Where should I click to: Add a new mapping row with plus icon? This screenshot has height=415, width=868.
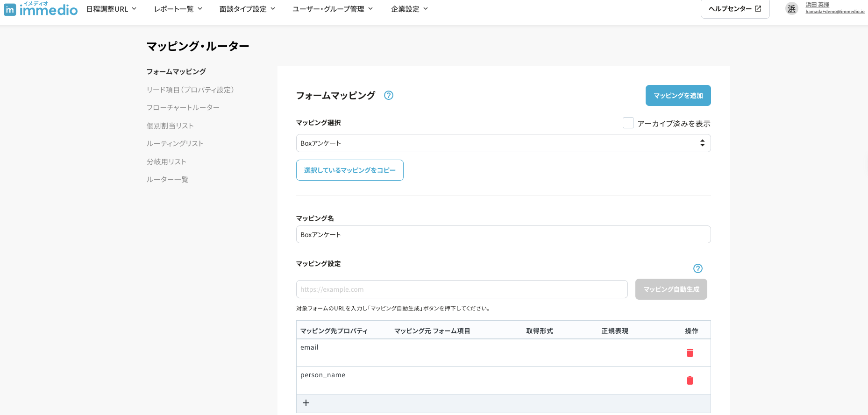[306, 403]
